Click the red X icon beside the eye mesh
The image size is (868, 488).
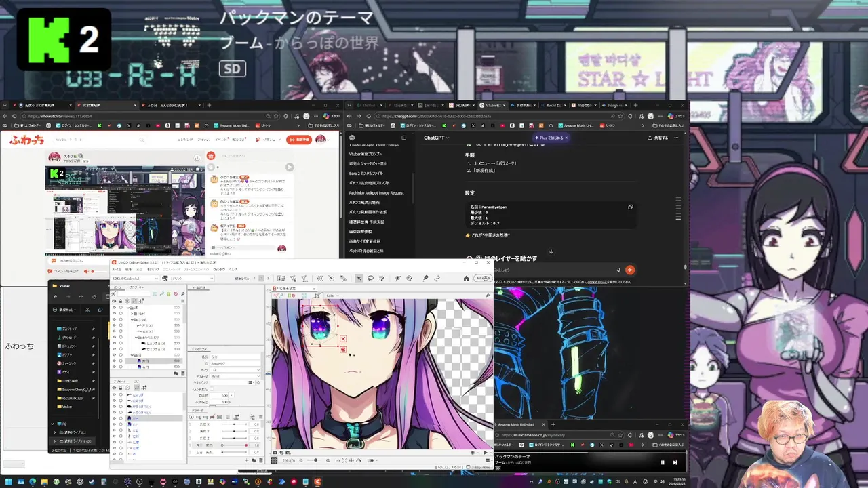tap(343, 338)
